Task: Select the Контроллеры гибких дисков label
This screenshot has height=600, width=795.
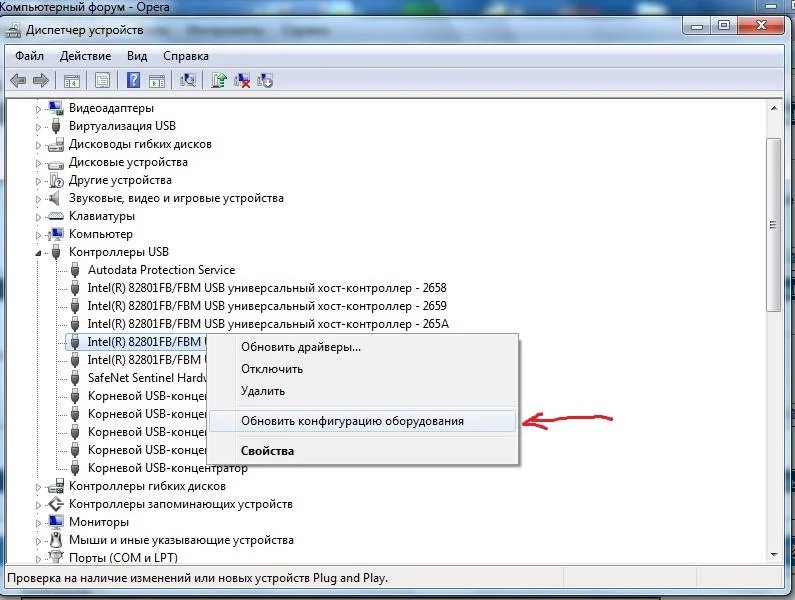Action: (147, 486)
